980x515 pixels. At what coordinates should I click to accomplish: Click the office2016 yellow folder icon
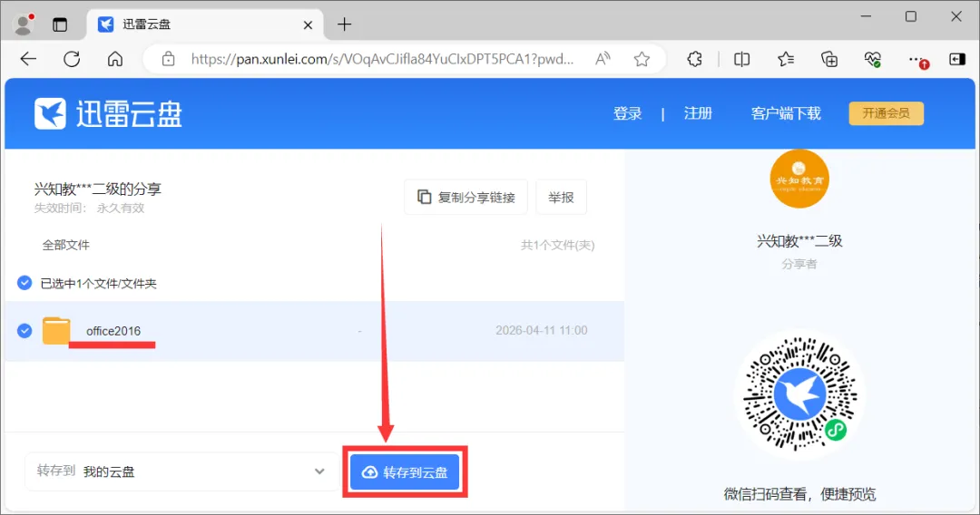pos(55,331)
